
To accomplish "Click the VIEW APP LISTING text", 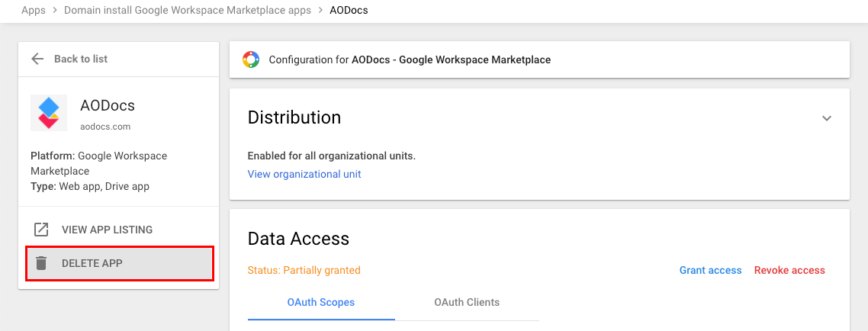I will click(108, 230).
